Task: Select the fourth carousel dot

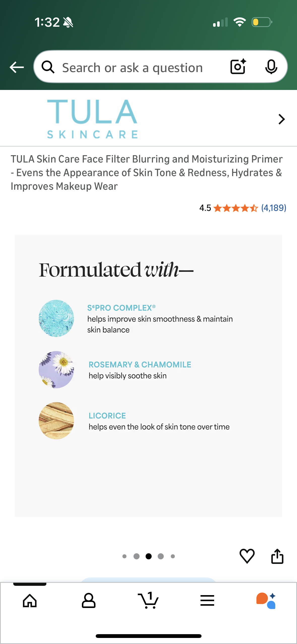Action: [161, 556]
